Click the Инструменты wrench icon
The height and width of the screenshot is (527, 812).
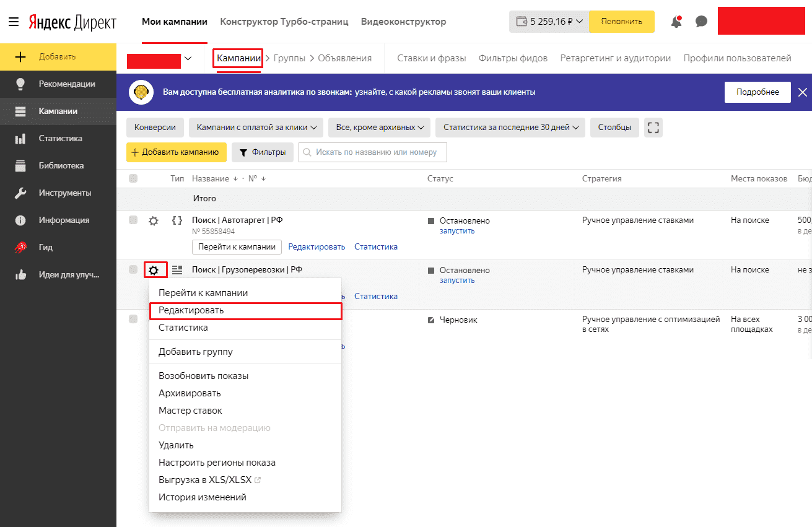(x=20, y=193)
